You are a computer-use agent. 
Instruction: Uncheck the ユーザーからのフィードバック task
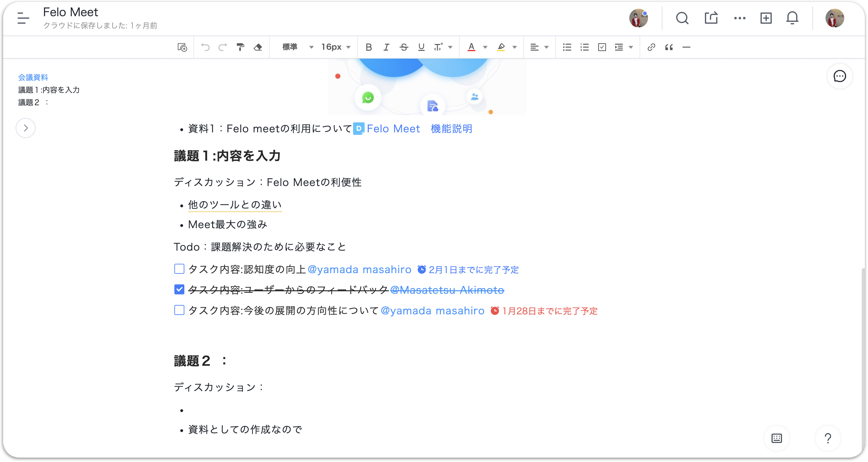(179, 290)
